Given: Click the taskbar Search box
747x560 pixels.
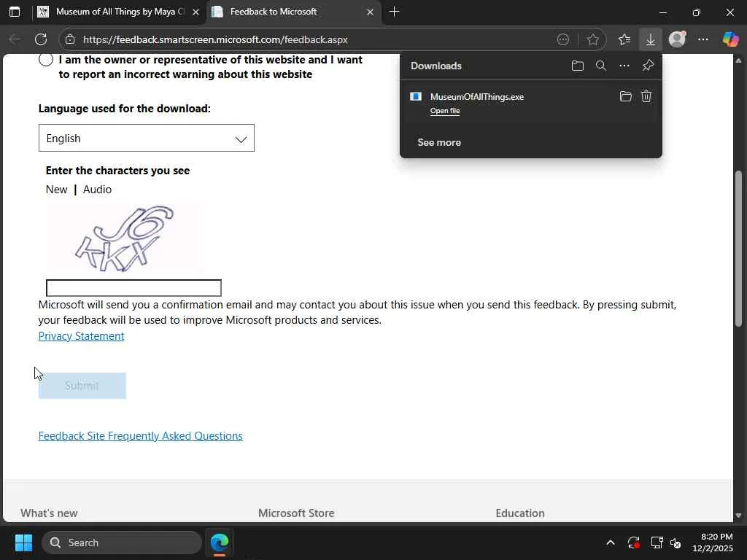Looking at the screenshot, I should pos(122,542).
